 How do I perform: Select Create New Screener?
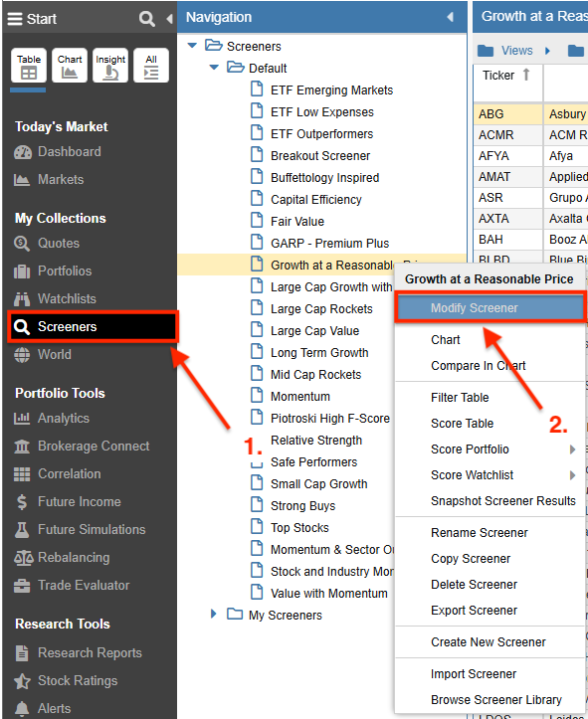click(489, 642)
